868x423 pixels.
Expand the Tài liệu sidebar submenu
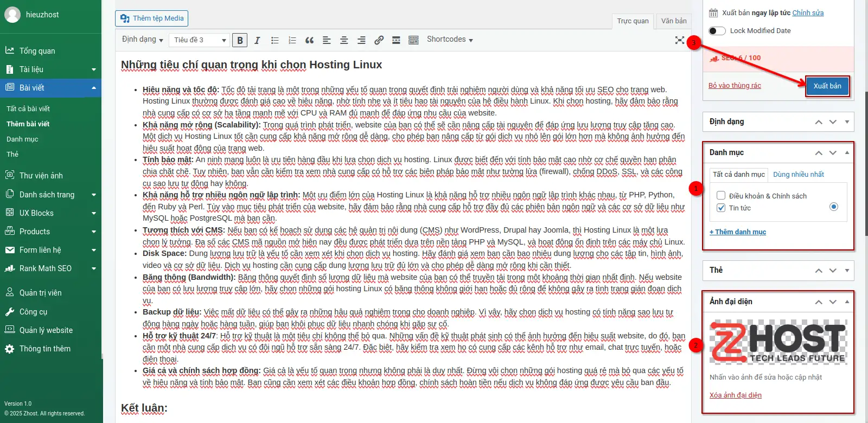(94, 69)
